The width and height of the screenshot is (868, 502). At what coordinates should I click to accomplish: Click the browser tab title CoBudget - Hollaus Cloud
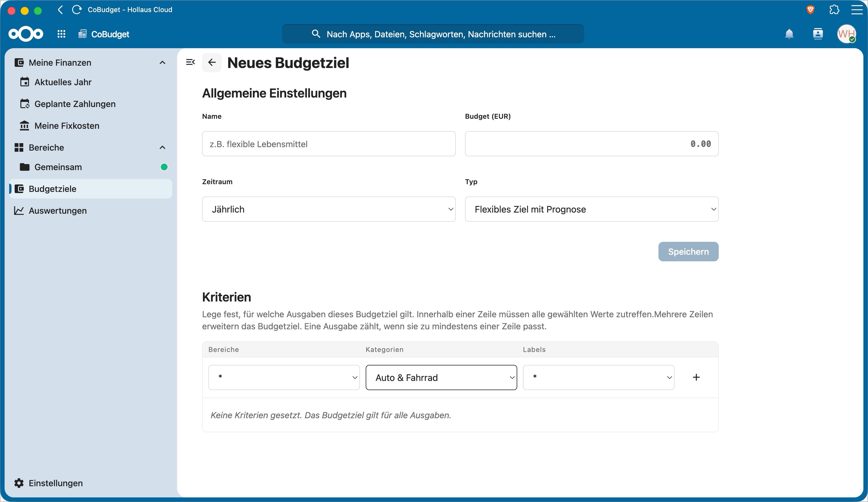[x=130, y=10]
